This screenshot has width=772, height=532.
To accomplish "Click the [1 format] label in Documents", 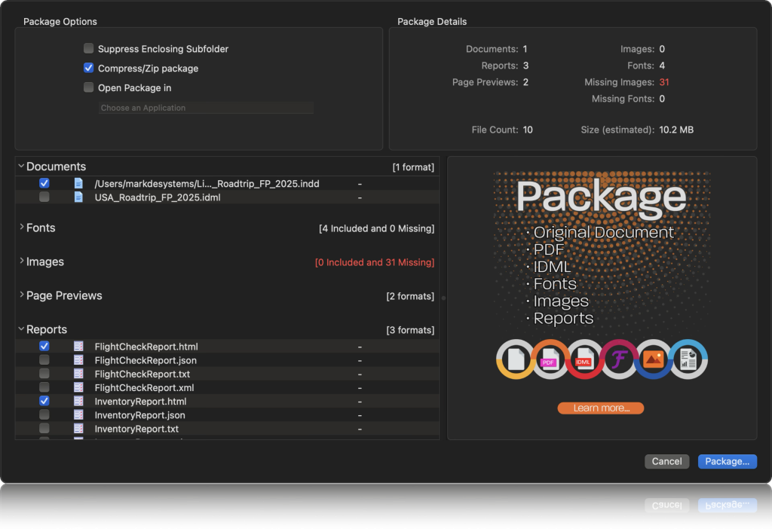I will point(413,167).
